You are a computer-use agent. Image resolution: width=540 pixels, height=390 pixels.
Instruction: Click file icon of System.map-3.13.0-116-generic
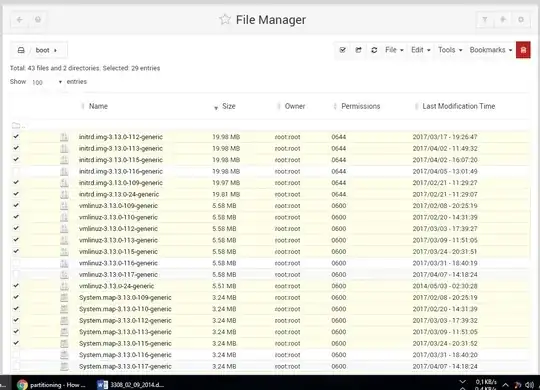point(64,355)
